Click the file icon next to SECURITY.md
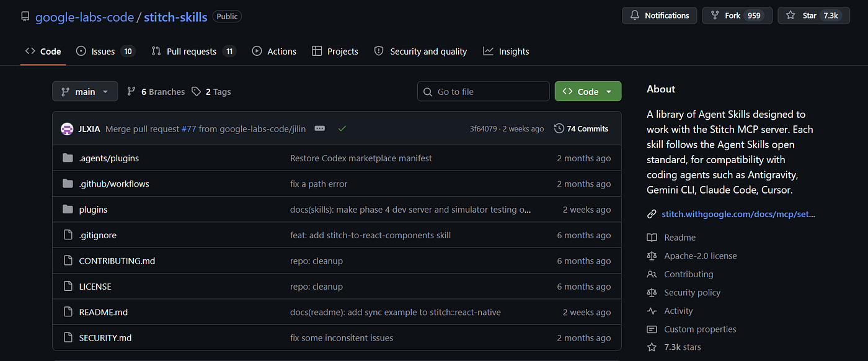The image size is (868, 361). coord(68,337)
